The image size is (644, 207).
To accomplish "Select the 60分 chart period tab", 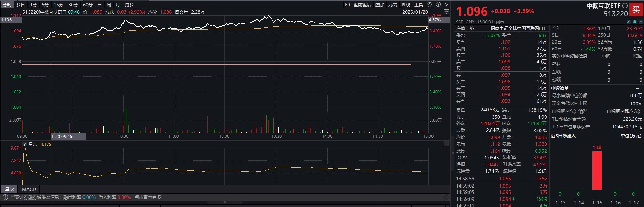I will tap(88, 5).
